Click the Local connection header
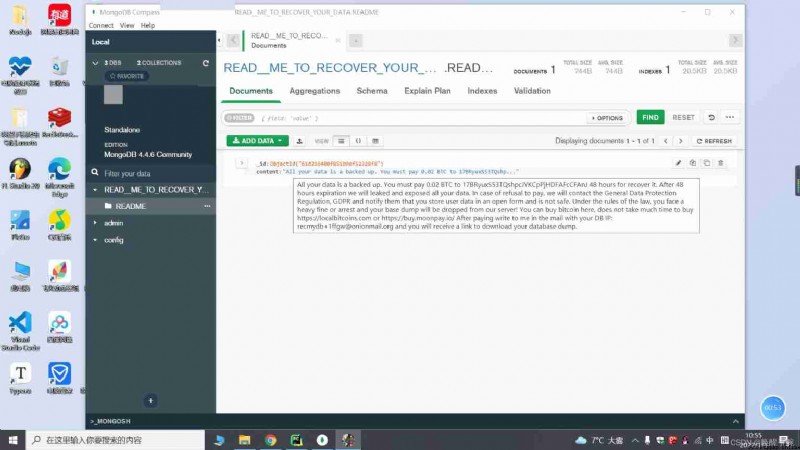800x450 pixels. click(x=101, y=42)
